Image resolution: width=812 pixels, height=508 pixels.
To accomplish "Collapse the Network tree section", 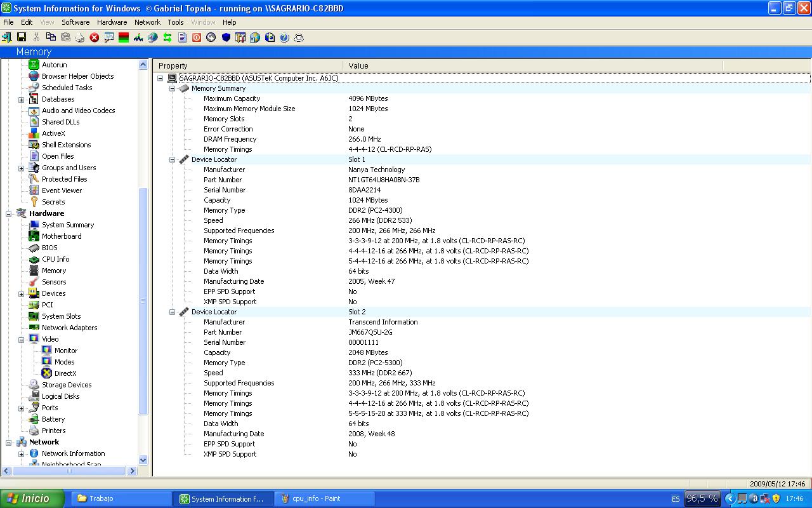I will 8,443.
